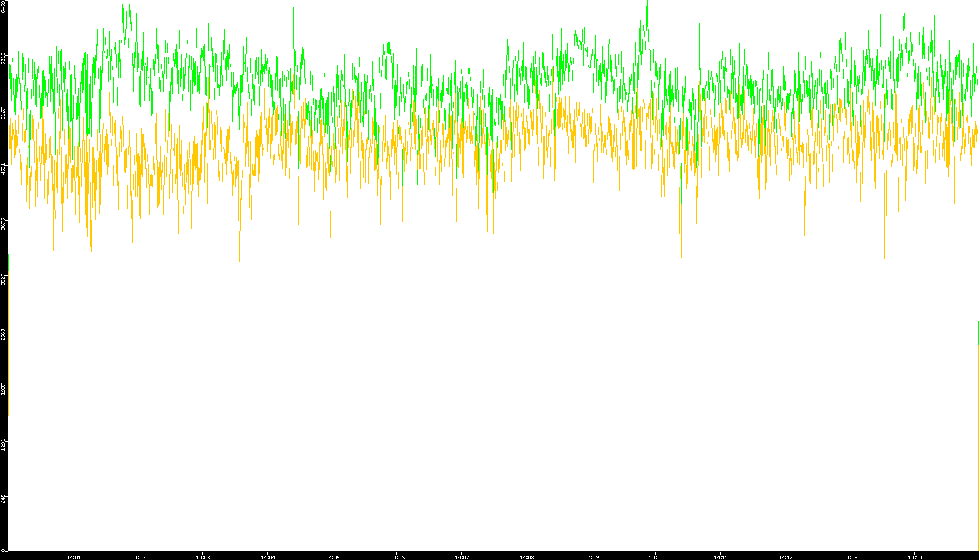Click the 14:11 timestamp label
979x560 pixels.
721,557
